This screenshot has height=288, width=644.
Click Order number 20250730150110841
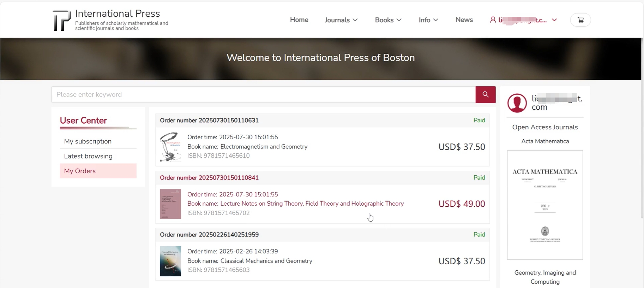point(209,178)
